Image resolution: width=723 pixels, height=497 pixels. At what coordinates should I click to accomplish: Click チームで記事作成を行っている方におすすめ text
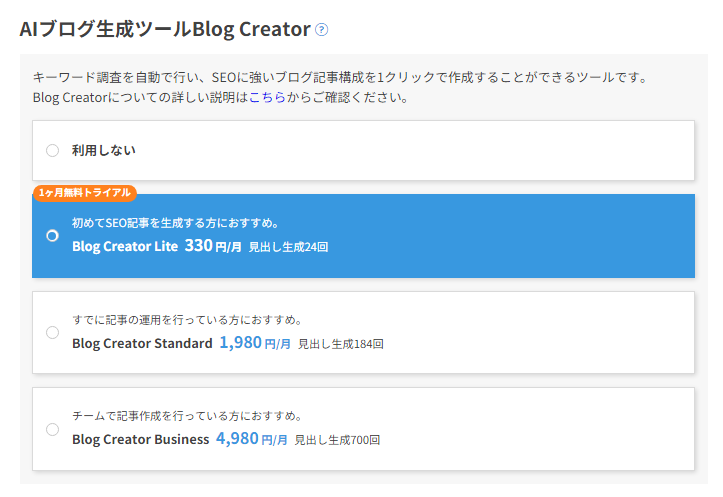coord(187,416)
